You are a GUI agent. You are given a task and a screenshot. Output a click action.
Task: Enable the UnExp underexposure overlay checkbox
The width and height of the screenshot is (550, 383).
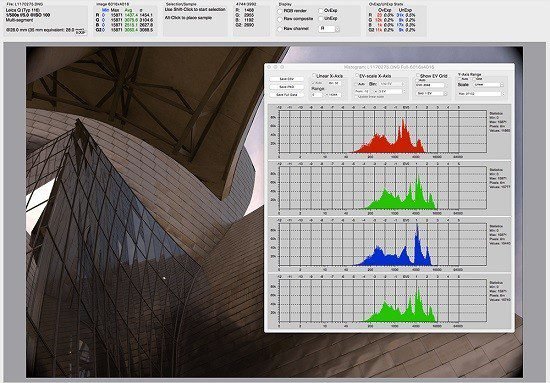click(321, 19)
